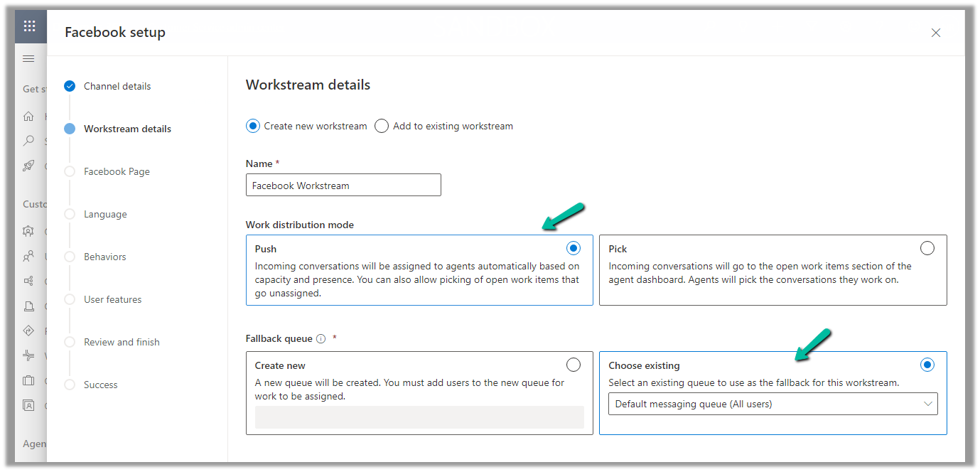
Task: Select Add to existing workstream option
Action: 382,126
